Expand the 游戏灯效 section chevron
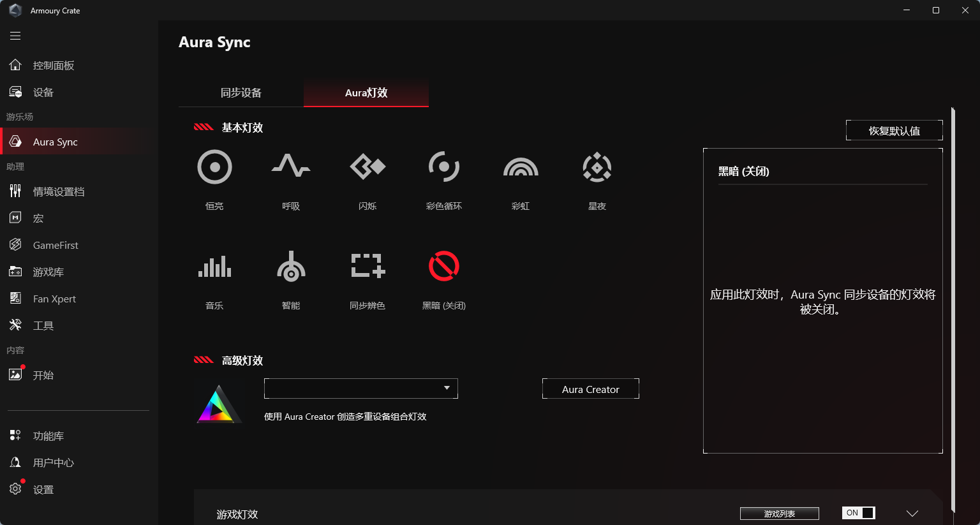 [x=912, y=514]
